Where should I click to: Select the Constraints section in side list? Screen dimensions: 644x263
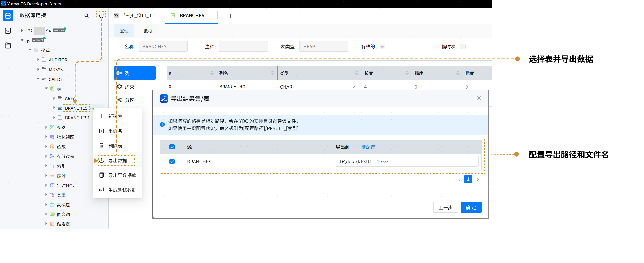[x=129, y=87]
